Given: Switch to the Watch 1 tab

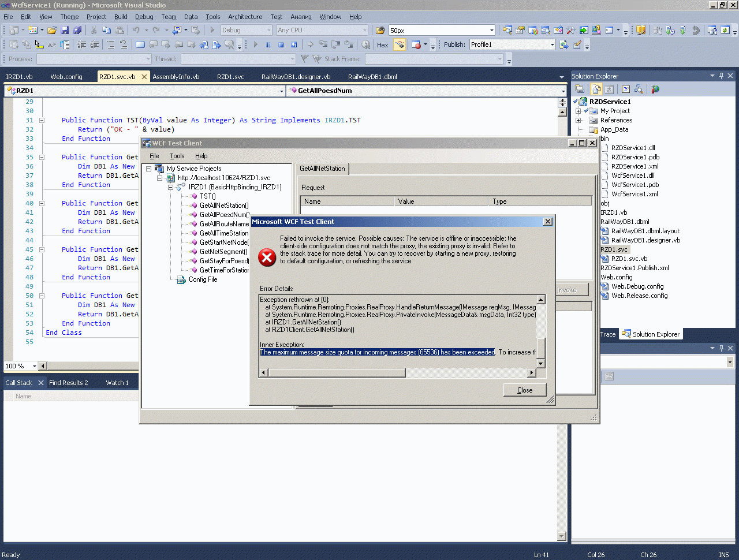Looking at the screenshot, I should click(117, 383).
